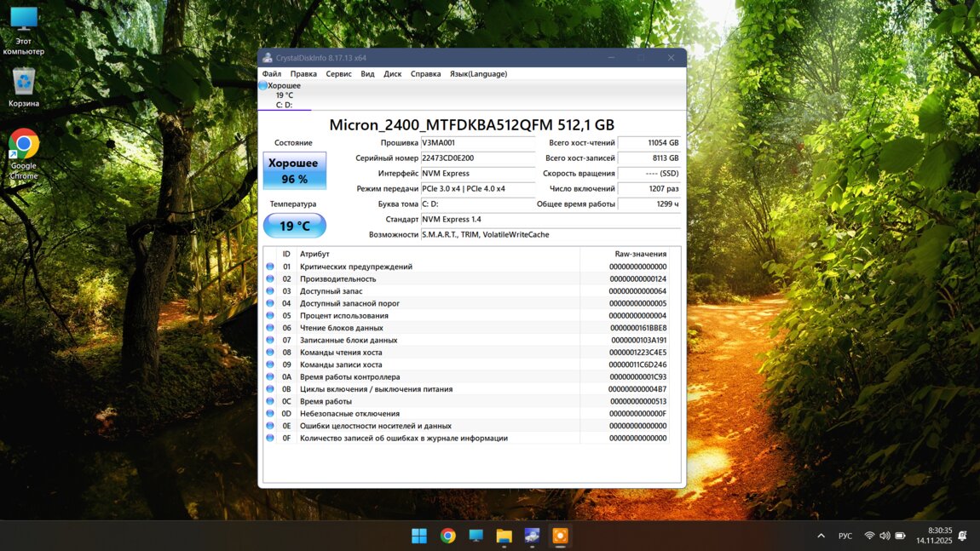Click the CrystalDiskInfo taskbar icon

tap(532, 536)
